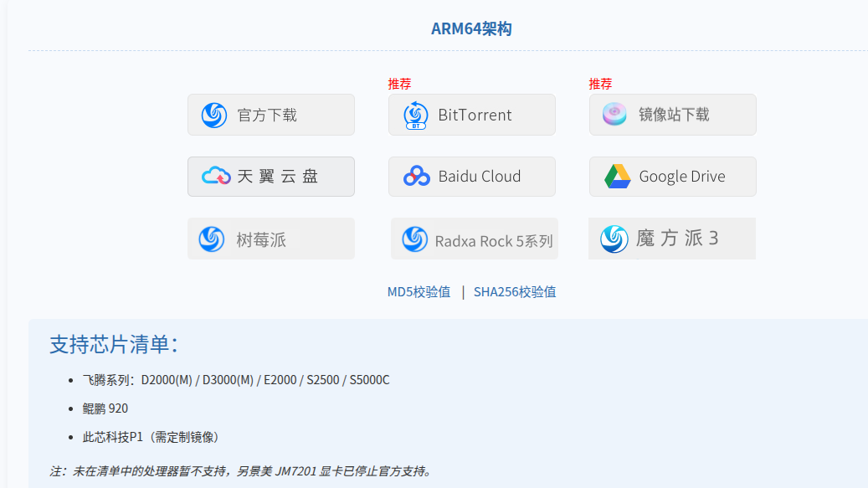This screenshot has height=488, width=868.
Task: Open the Baidu Cloud download button
Action: click(x=471, y=177)
